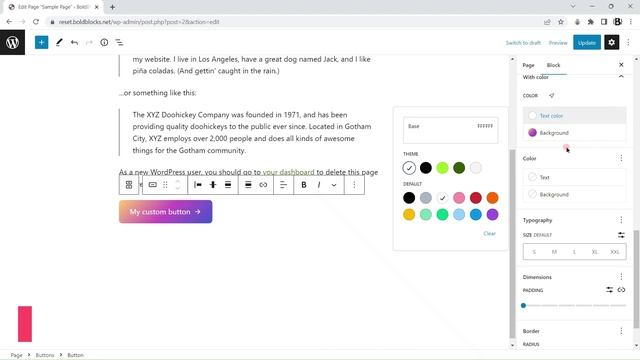Pick the bright green theme swatch
Viewport: 640px width, 360px height.
[x=442, y=168]
